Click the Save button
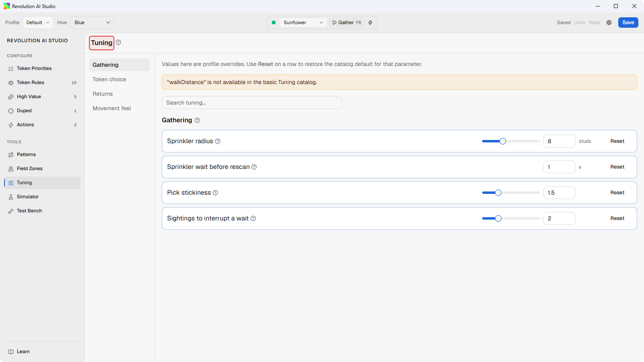The height and width of the screenshot is (362, 644). (628, 23)
